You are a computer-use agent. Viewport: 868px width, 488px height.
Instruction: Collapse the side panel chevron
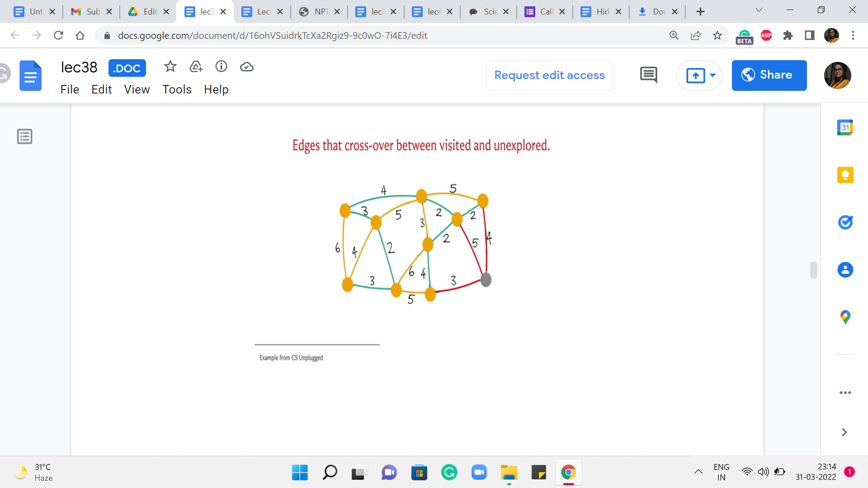pyautogui.click(x=844, y=432)
